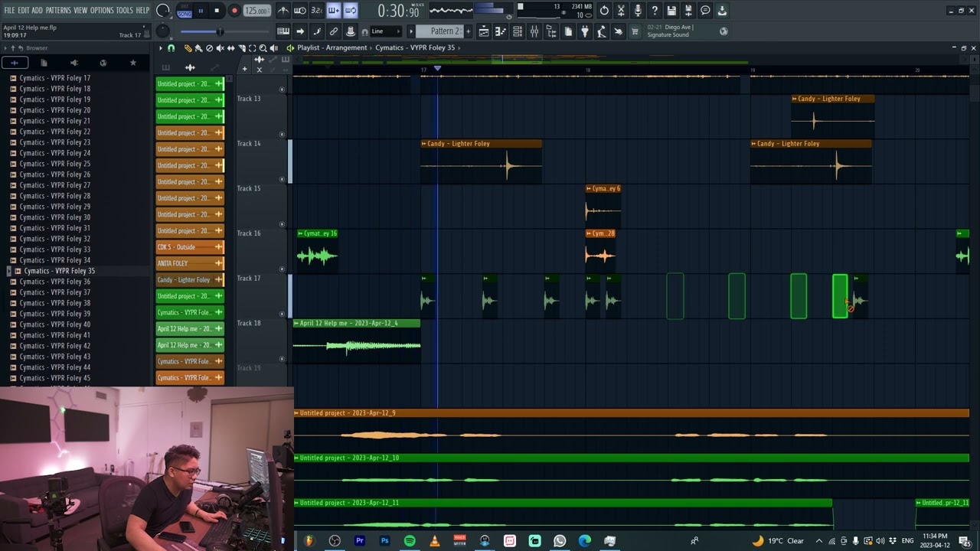Open the Line snap dropdown
The width and height of the screenshot is (980, 551).
(387, 31)
